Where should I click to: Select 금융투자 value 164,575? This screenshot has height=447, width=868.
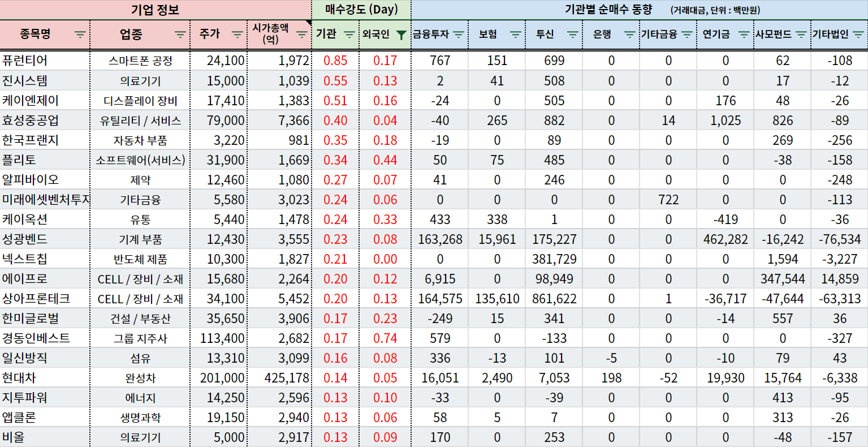[440, 298]
